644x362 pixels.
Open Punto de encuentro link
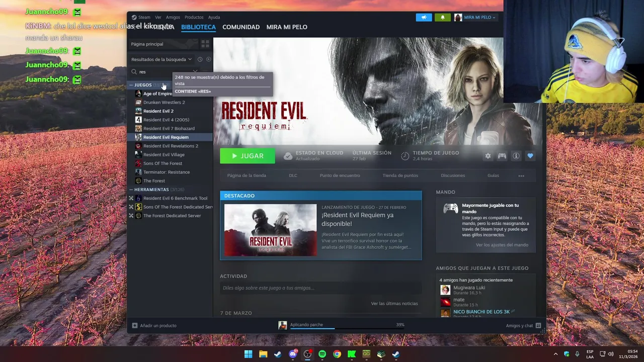(x=340, y=175)
